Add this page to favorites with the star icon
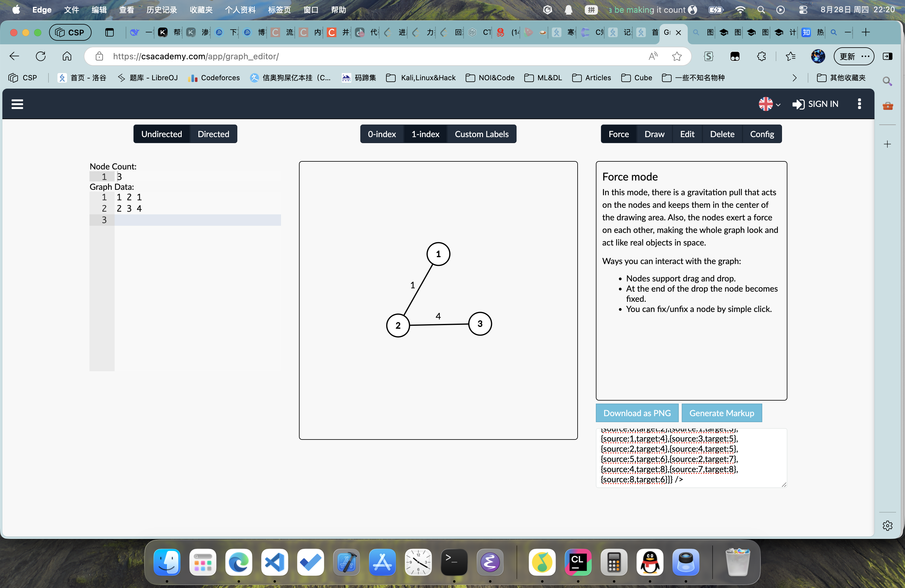The height and width of the screenshot is (588, 905). coord(676,56)
